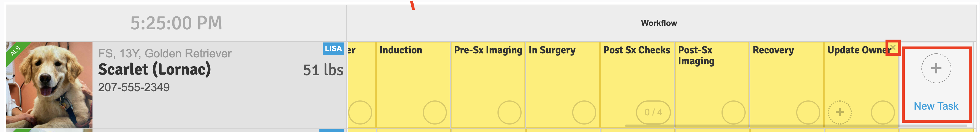Check off the In Surgery circle
The height and width of the screenshot is (132, 980).
[x=584, y=112]
